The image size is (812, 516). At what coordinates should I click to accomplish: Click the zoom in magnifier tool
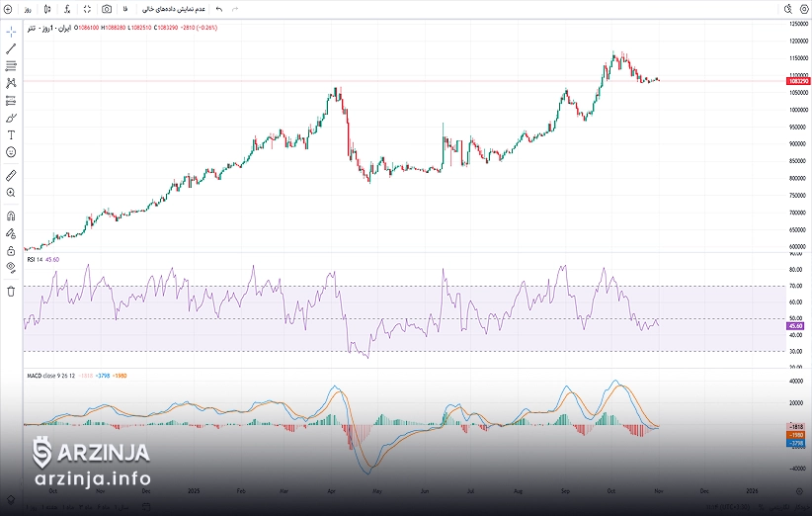[x=11, y=193]
